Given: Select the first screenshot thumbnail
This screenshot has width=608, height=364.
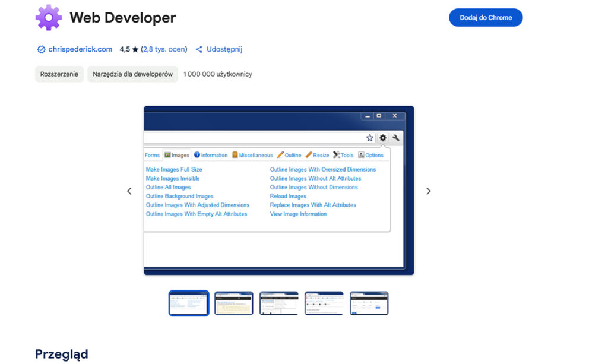Looking at the screenshot, I should click(189, 303).
